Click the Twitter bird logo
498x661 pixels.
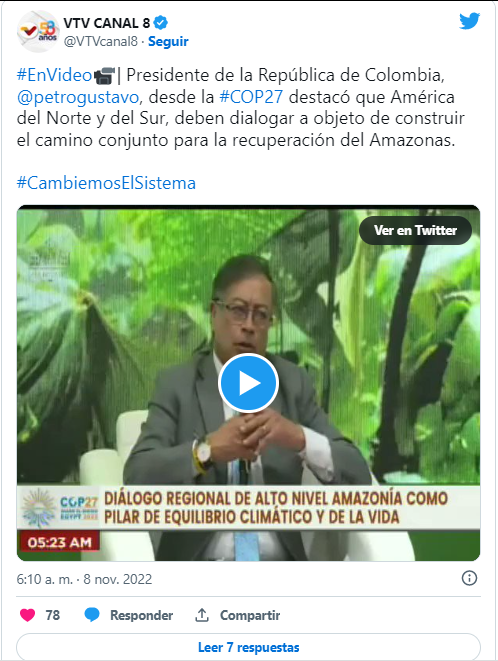point(469,21)
